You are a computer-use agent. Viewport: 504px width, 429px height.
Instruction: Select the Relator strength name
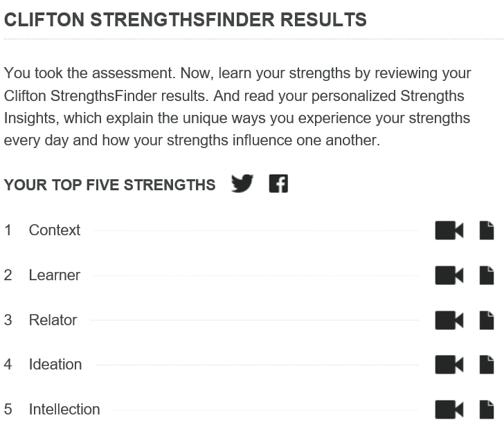(53, 320)
